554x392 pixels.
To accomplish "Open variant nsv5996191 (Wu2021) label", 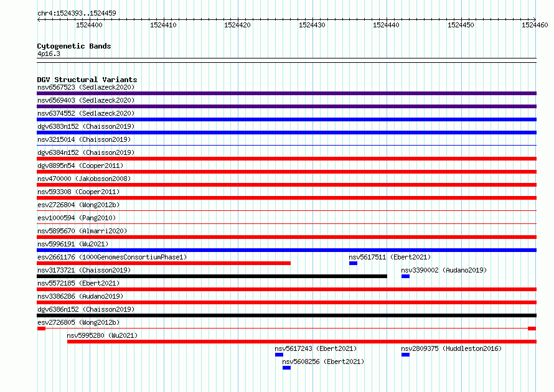I will click(73, 244).
